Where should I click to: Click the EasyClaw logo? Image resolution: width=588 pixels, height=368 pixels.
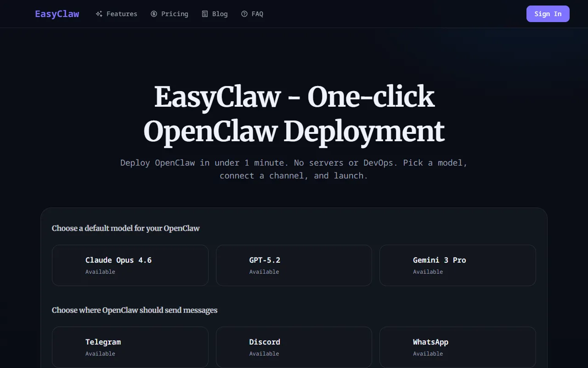point(57,14)
